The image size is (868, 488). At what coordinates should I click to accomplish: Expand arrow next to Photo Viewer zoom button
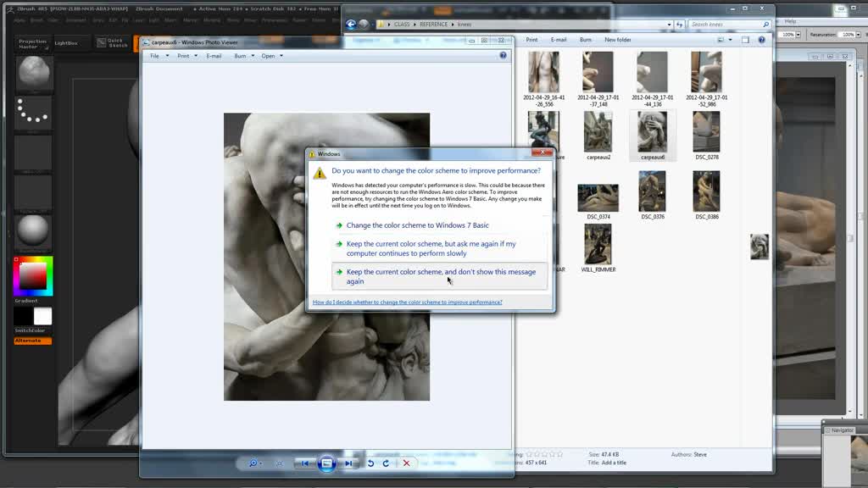tap(261, 463)
